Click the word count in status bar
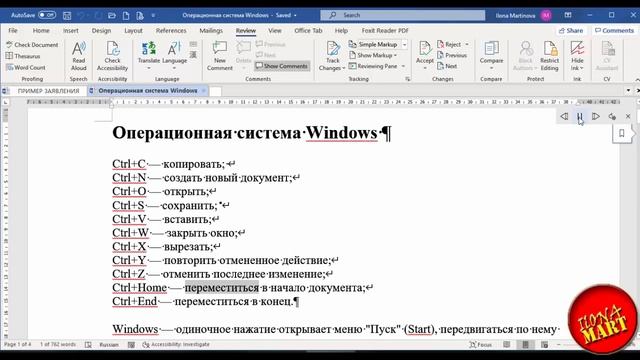 pos(58,344)
